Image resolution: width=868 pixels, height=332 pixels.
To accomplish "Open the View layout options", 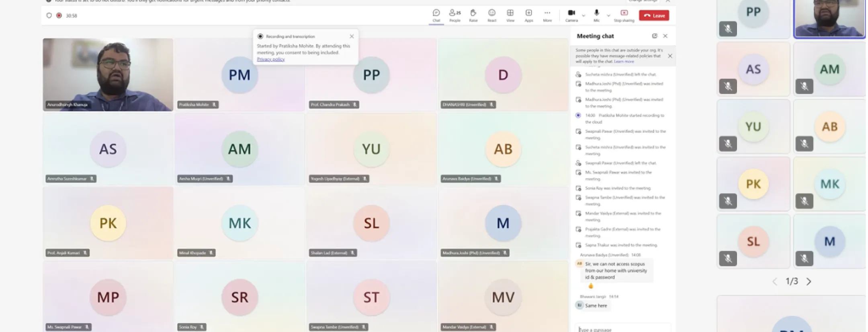I will [510, 15].
